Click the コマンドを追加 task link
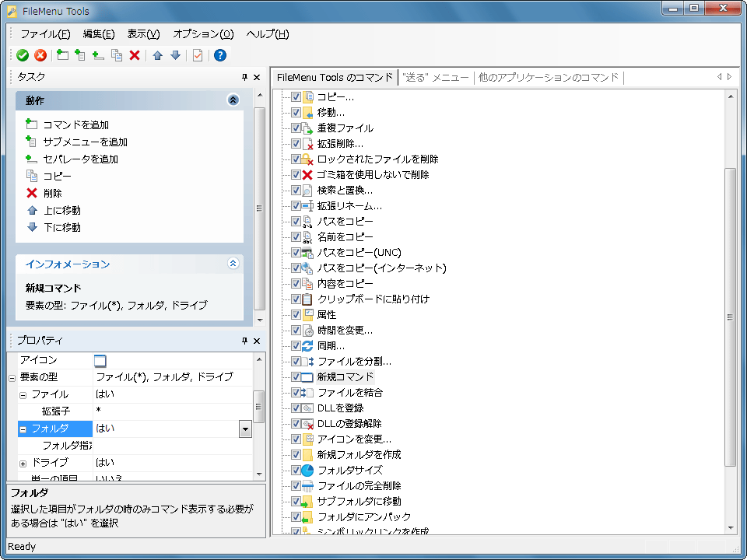 click(75, 124)
